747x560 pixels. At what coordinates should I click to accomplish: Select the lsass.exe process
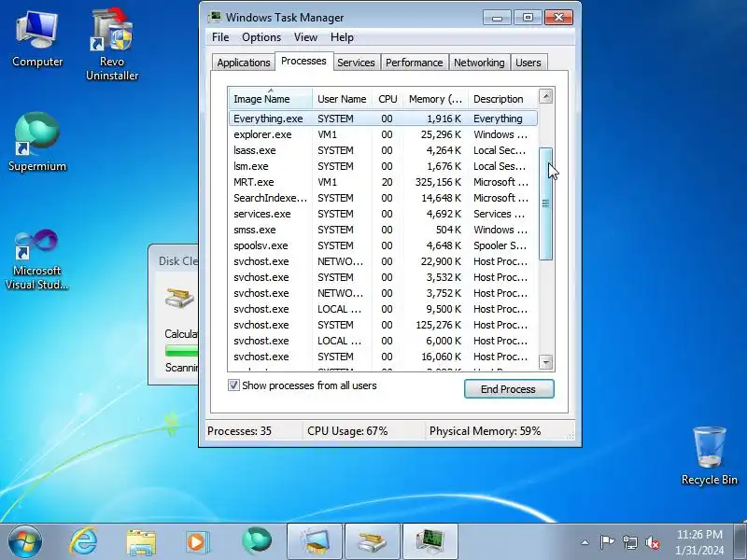[383, 150]
